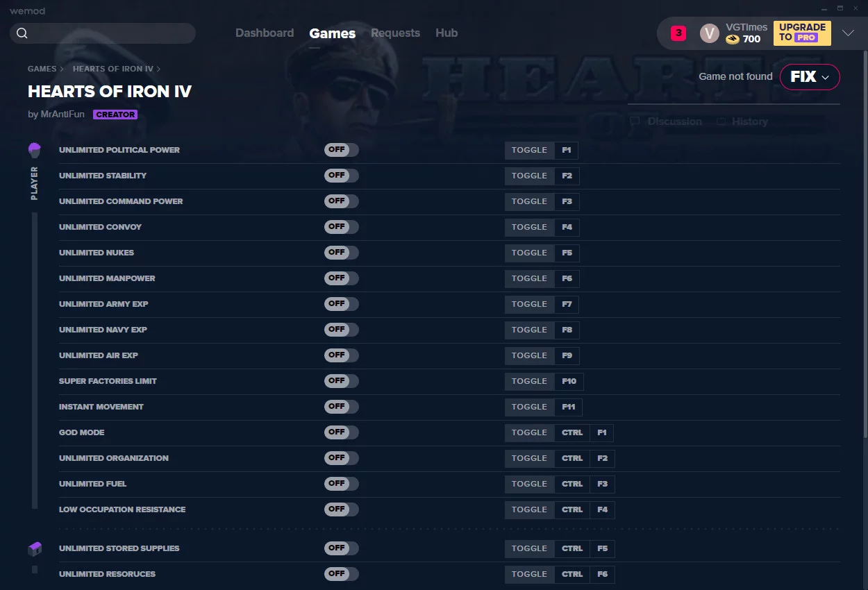This screenshot has height=590, width=868.
Task: Enable God Mode switch
Action: click(342, 432)
